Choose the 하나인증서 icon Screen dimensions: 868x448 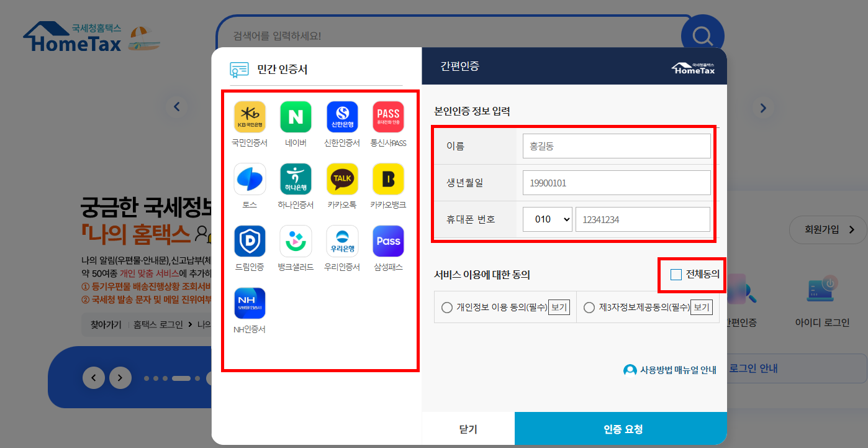(296, 179)
